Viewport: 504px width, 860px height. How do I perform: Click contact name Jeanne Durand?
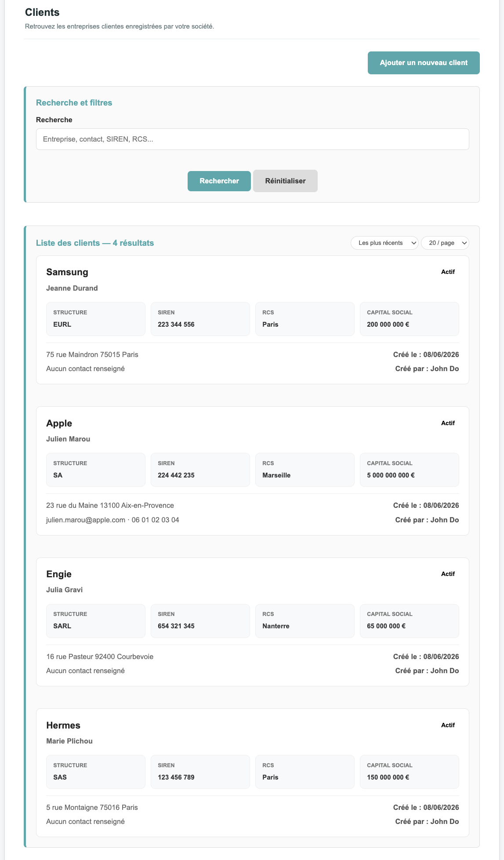coord(72,288)
